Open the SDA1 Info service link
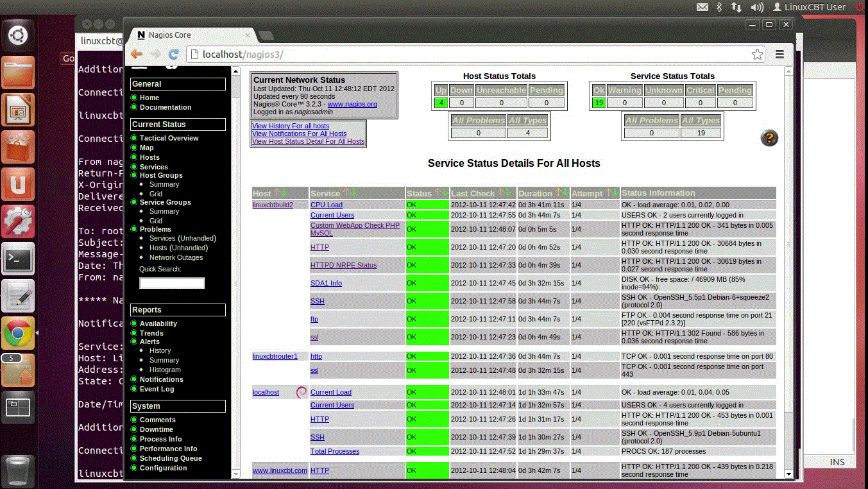This screenshot has height=489, width=868. coord(326,283)
